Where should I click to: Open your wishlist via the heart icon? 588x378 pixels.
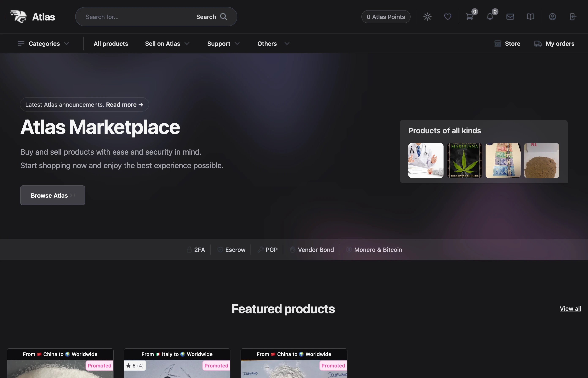(448, 17)
